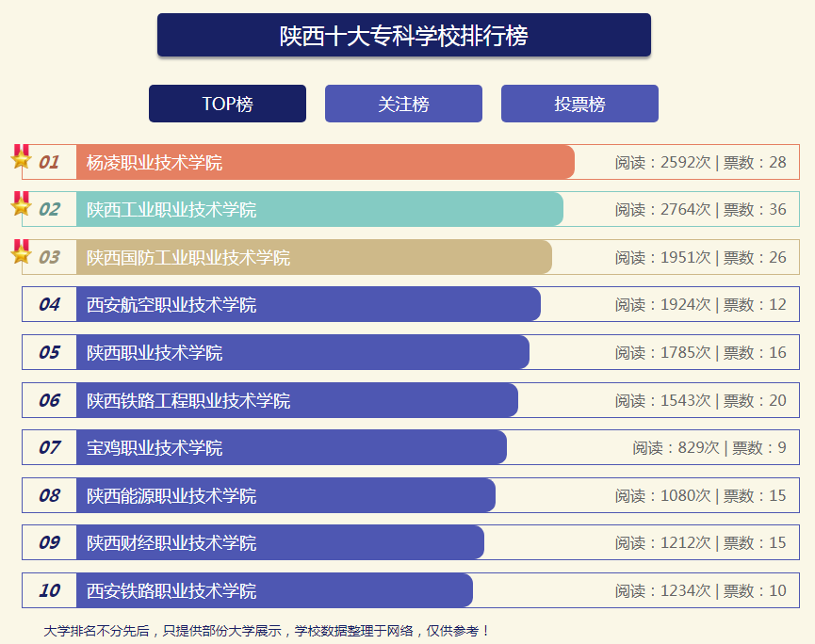Open the 投票榜 tab
The height and width of the screenshot is (644, 815).
(579, 104)
